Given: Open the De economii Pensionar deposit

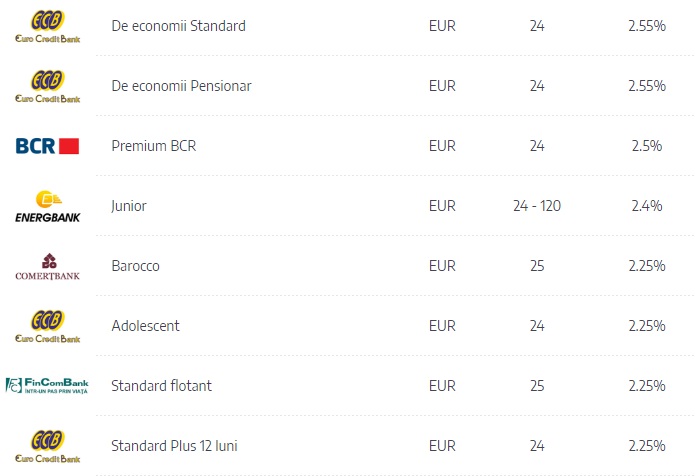Looking at the screenshot, I should pos(181,86).
